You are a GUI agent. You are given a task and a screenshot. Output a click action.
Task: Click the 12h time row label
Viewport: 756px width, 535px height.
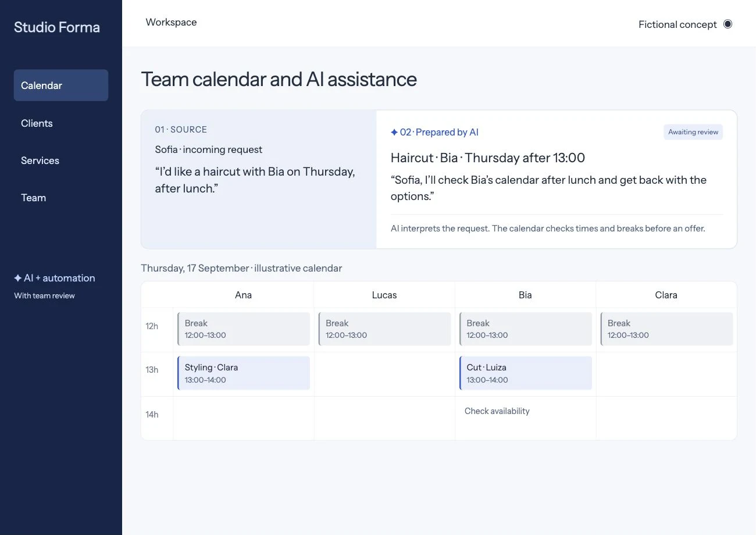[x=152, y=326]
